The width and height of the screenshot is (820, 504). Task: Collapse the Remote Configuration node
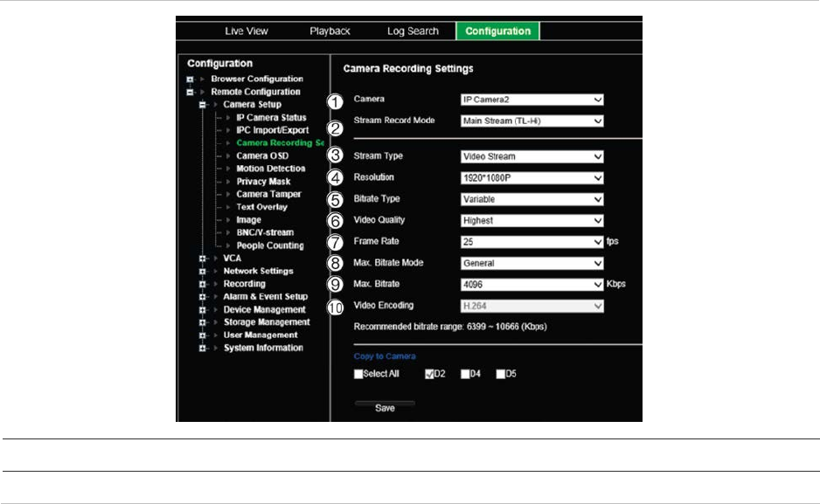pos(190,92)
